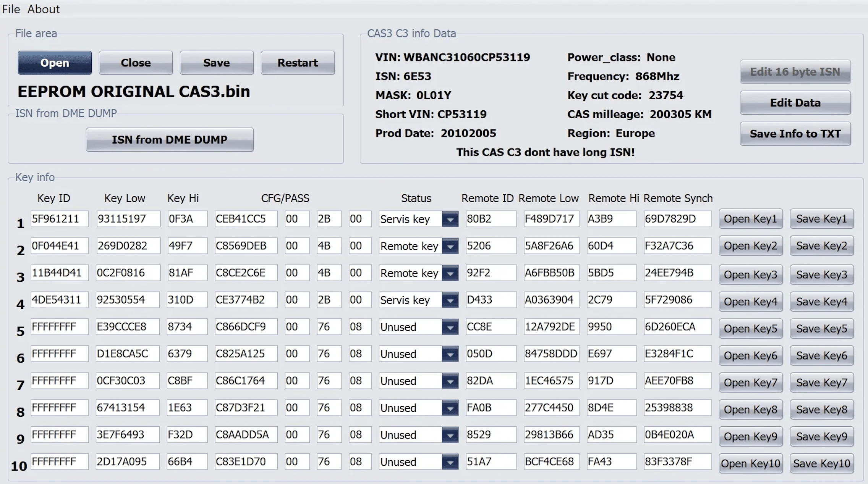Click Open Key1 button
The width and height of the screenshot is (868, 484).
coord(751,219)
